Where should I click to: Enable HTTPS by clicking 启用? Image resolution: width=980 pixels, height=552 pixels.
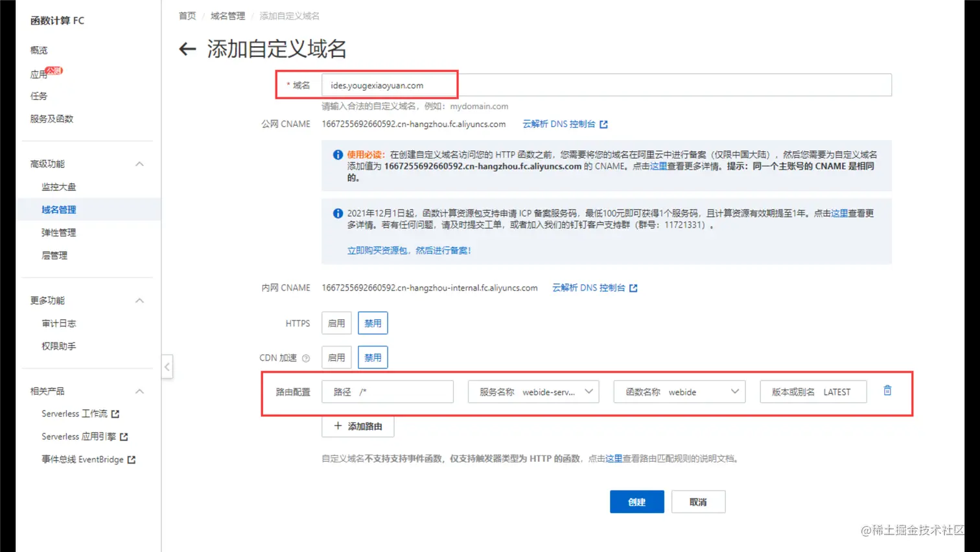pyautogui.click(x=336, y=322)
